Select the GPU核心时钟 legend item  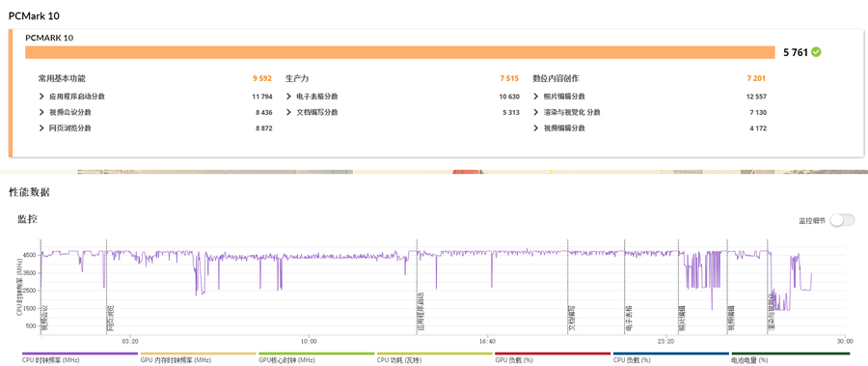pos(316,357)
